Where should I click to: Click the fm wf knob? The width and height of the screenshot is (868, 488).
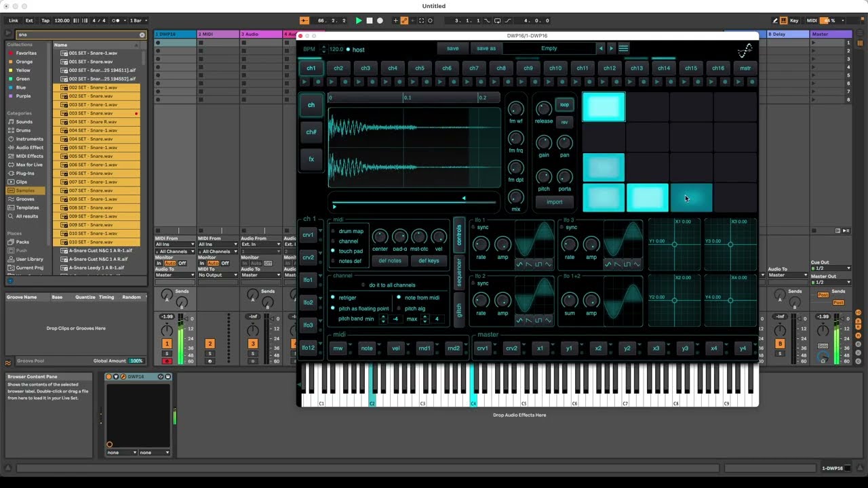[x=516, y=109]
